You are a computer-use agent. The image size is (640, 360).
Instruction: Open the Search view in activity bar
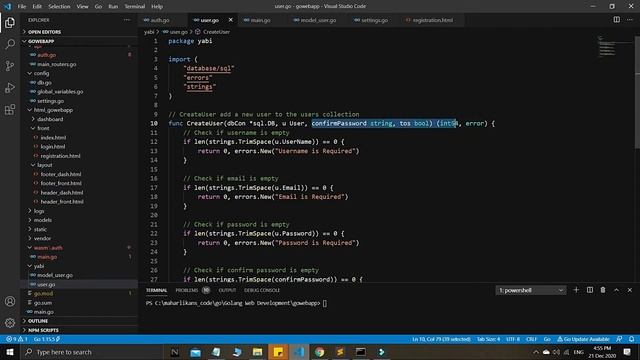pyautogui.click(x=10, y=44)
